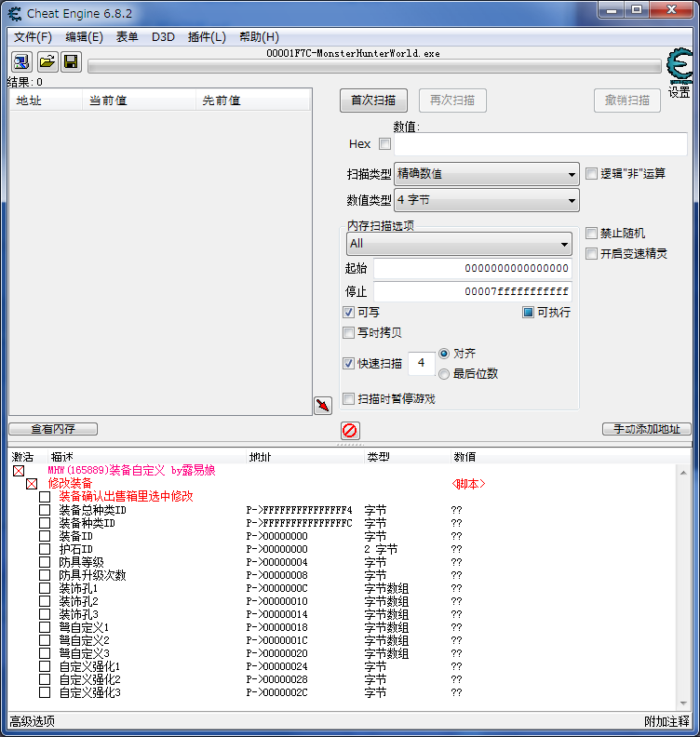Select the 装饰孔1 description text
Image resolution: width=700 pixels, height=737 pixels.
coord(78,588)
